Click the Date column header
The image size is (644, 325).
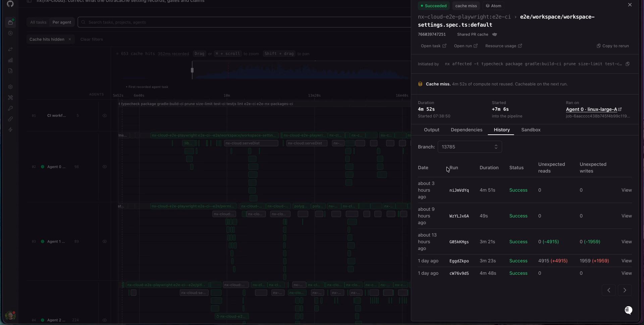coord(423,168)
